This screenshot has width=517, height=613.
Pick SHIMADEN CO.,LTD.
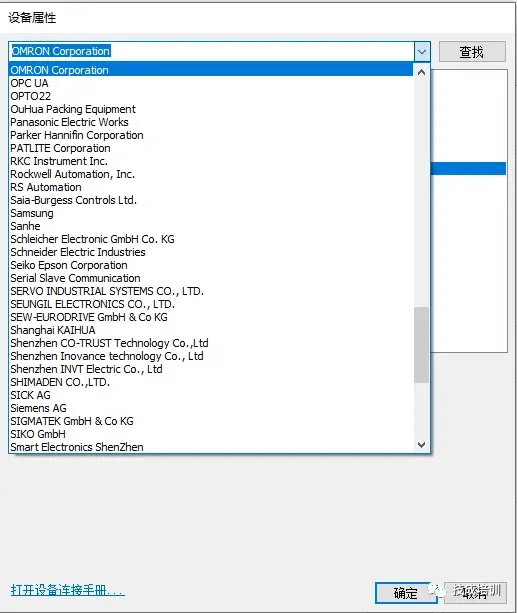[211, 382]
